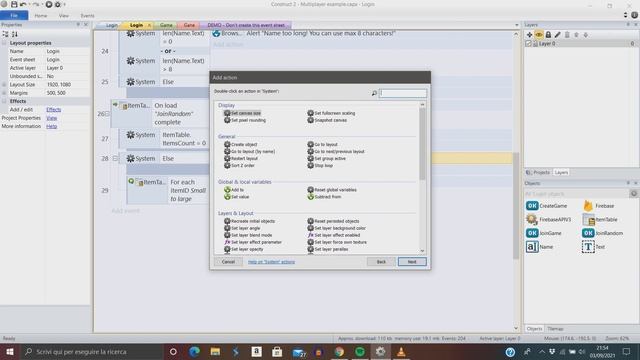Image resolution: width=640 pixels, height=360 pixels.
Task: Switch to the Projects panel tab
Action: click(x=538, y=172)
